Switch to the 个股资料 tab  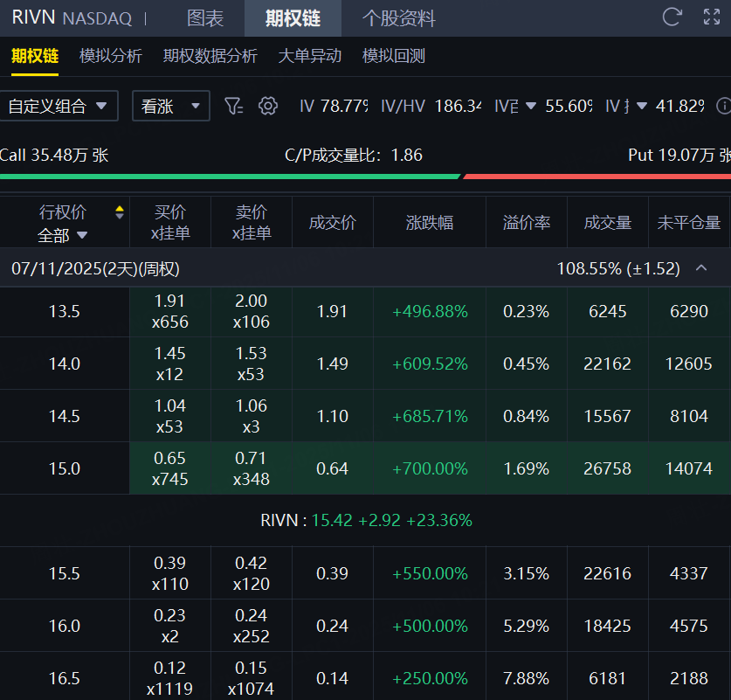(398, 18)
